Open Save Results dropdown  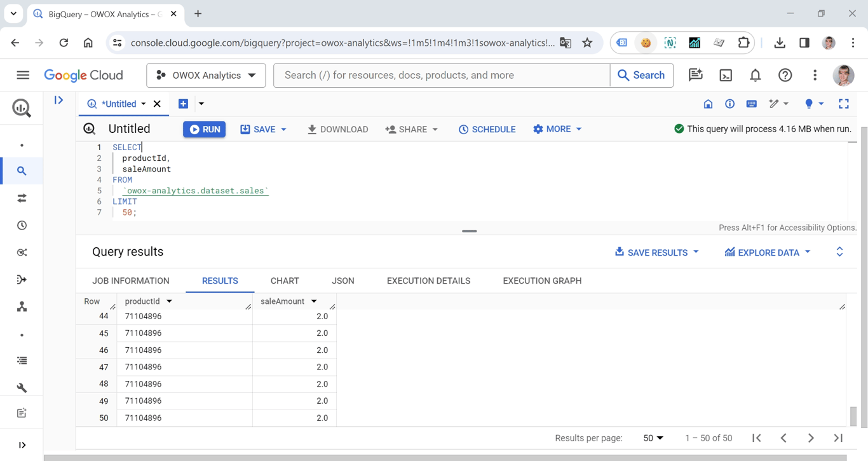[657, 252]
